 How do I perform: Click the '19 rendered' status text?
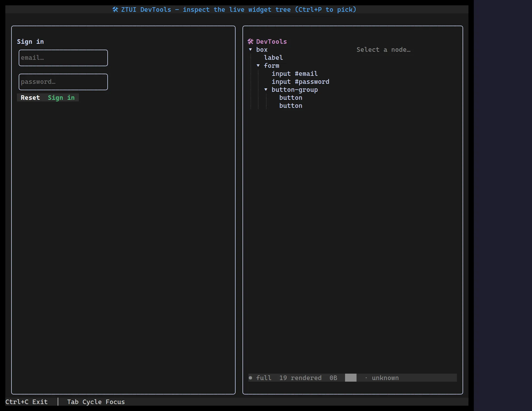(300, 378)
